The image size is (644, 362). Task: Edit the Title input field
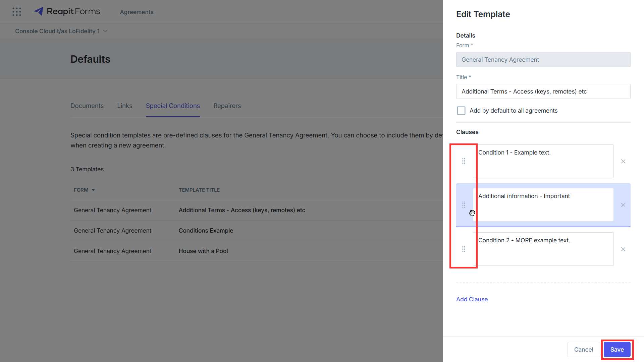click(543, 91)
